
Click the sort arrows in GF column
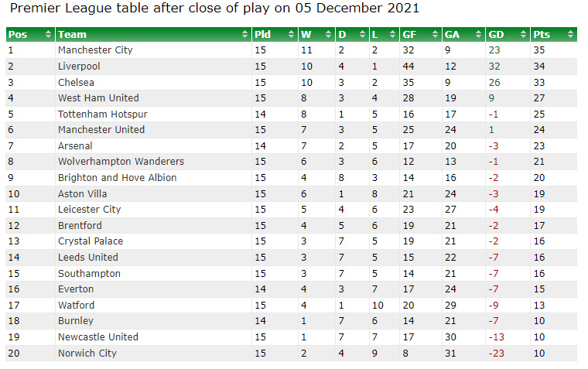pos(436,34)
